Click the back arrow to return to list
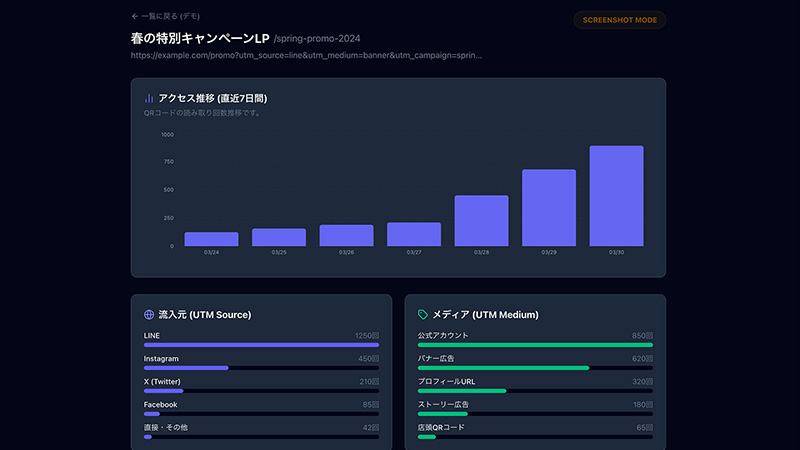The height and width of the screenshot is (450, 800). pyautogui.click(x=136, y=17)
